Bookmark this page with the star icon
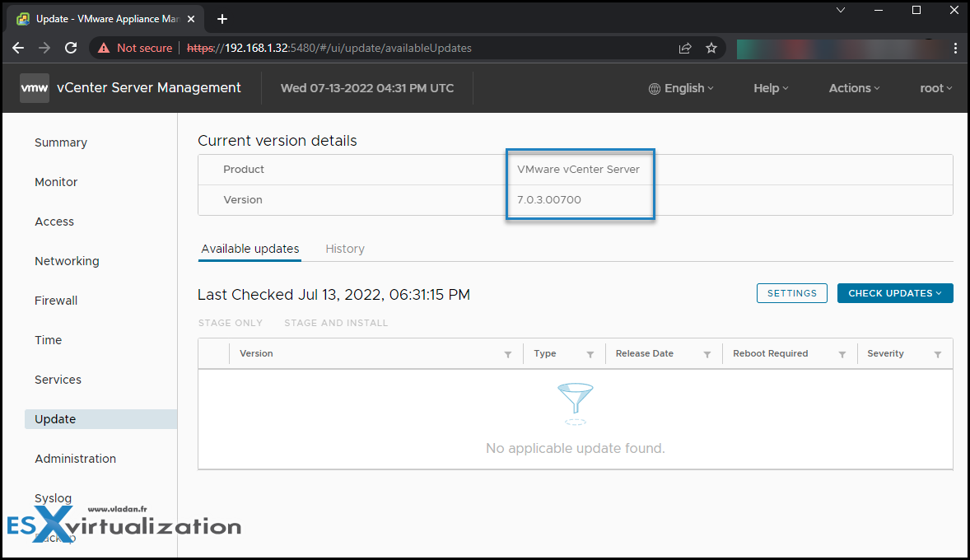This screenshot has height=560, width=970. click(711, 48)
